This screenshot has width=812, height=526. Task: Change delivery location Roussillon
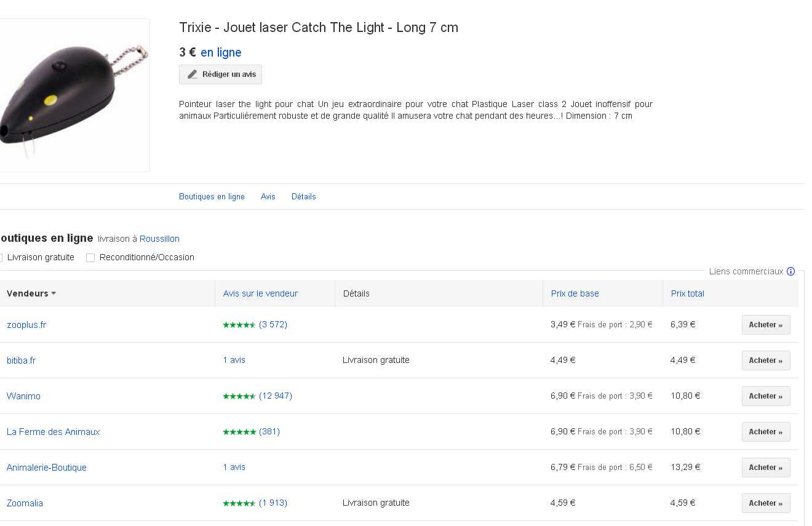(x=159, y=239)
